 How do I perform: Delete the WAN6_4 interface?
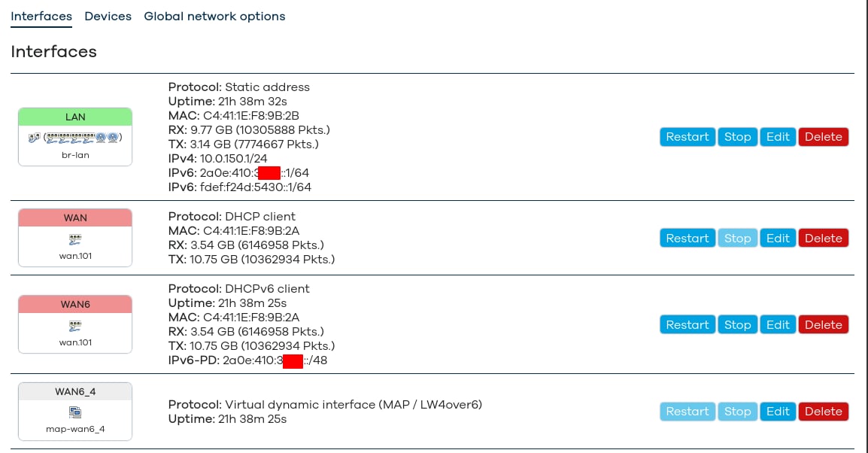click(x=823, y=412)
